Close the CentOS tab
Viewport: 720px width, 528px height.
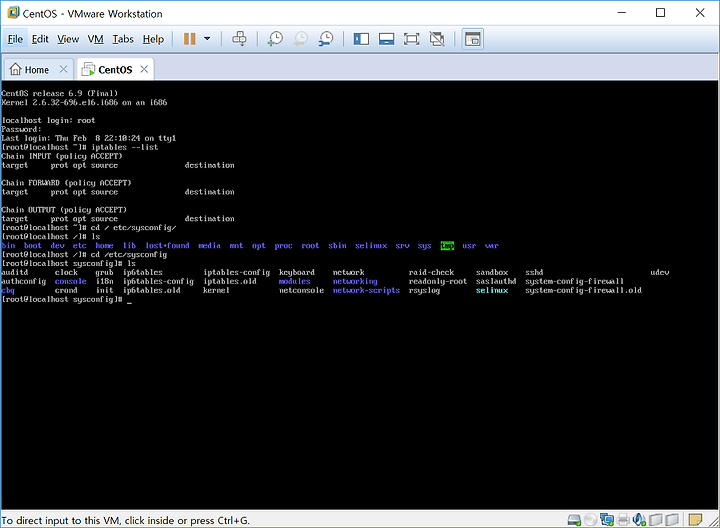[x=144, y=69]
